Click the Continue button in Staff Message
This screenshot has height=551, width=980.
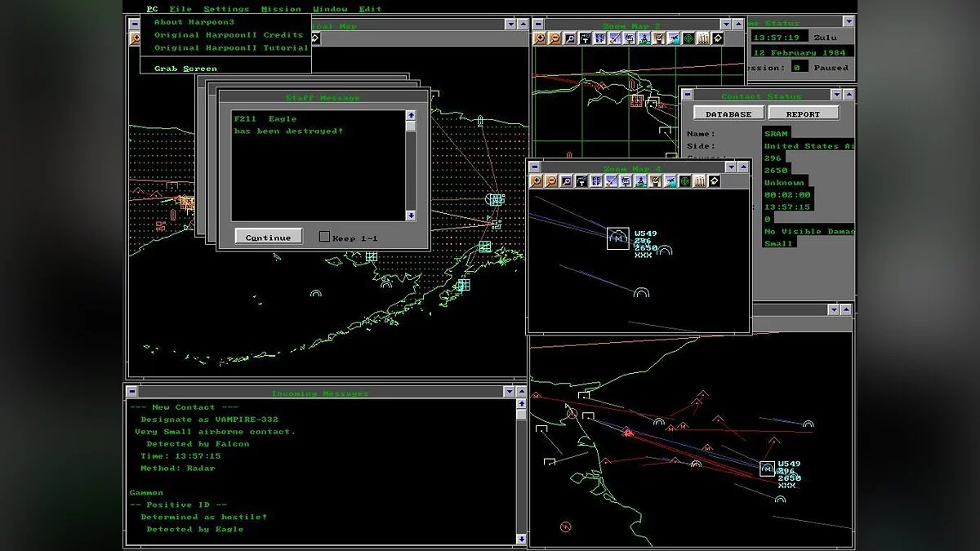point(269,237)
